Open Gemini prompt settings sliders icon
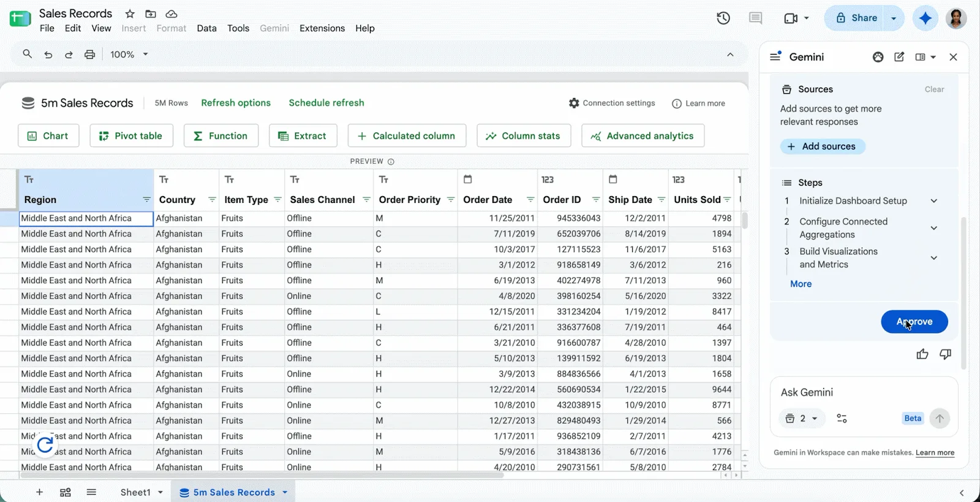This screenshot has height=502, width=980. (842, 419)
